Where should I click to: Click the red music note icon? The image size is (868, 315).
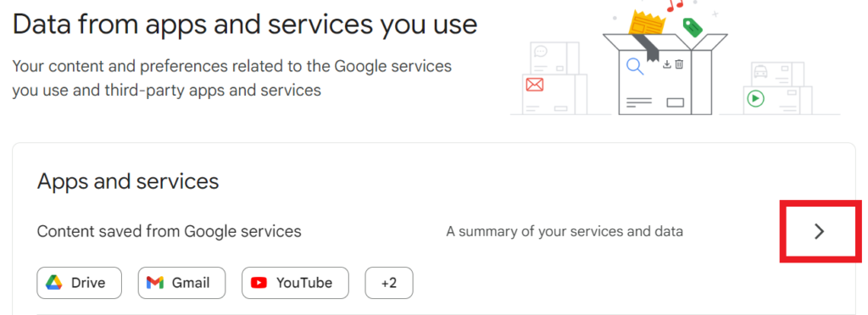click(x=675, y=6)
